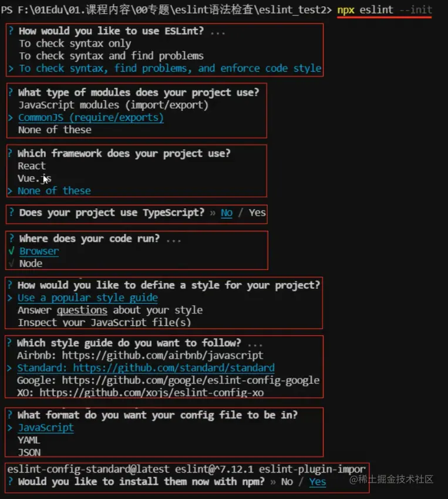Choose JSON config file format
448x499 pixels.
click(x=29, y=453)
